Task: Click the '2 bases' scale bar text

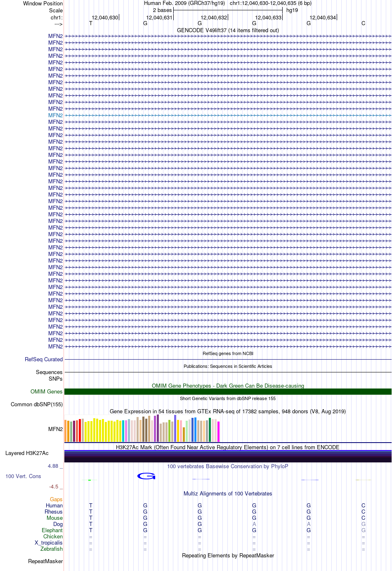Action: (x=162, y=10)
